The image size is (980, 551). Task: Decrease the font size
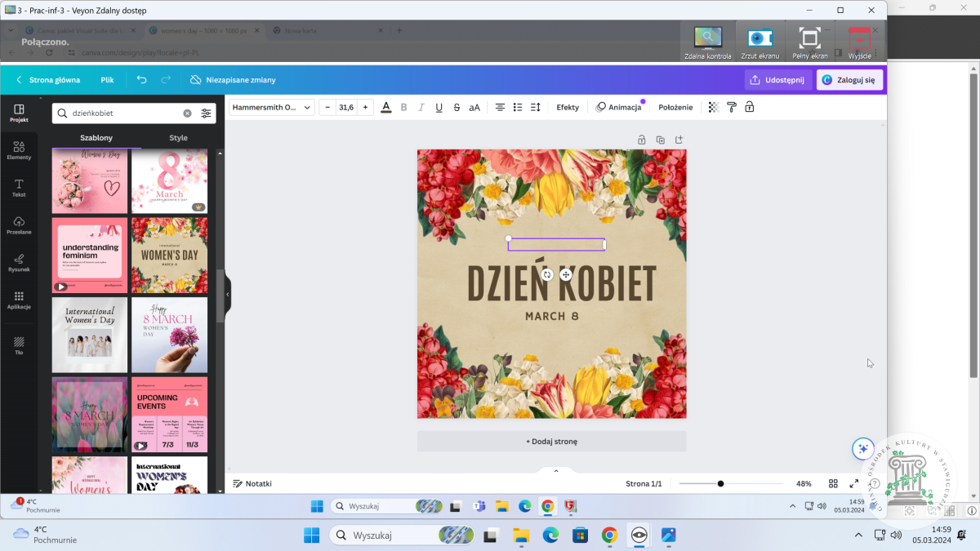coord(327,107)
